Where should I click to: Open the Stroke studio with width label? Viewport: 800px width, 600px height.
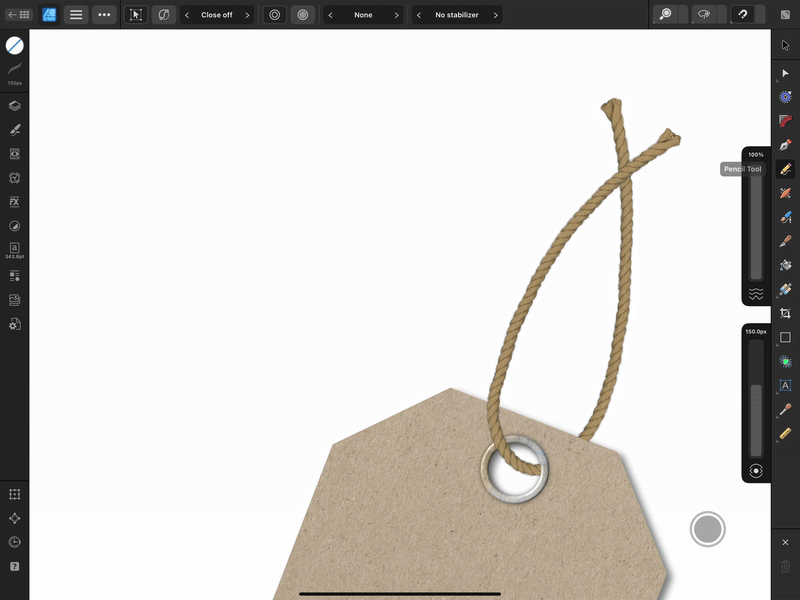[x=14, y=73]
